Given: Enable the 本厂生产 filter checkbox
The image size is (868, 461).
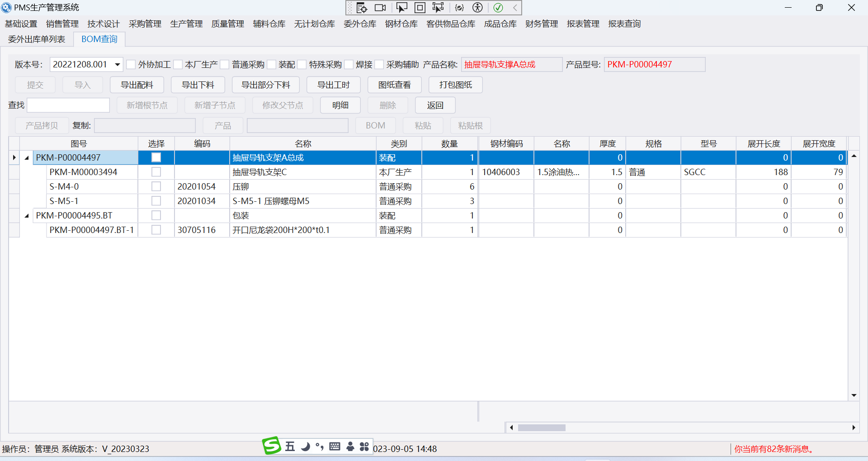Looking at the screenshot, I should pyautogui.click(x=178, y=64).
